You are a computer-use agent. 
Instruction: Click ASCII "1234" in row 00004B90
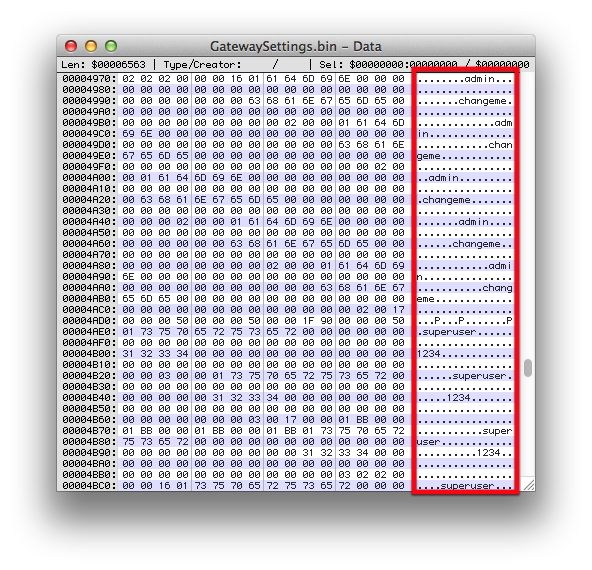[x=489, y=453]
